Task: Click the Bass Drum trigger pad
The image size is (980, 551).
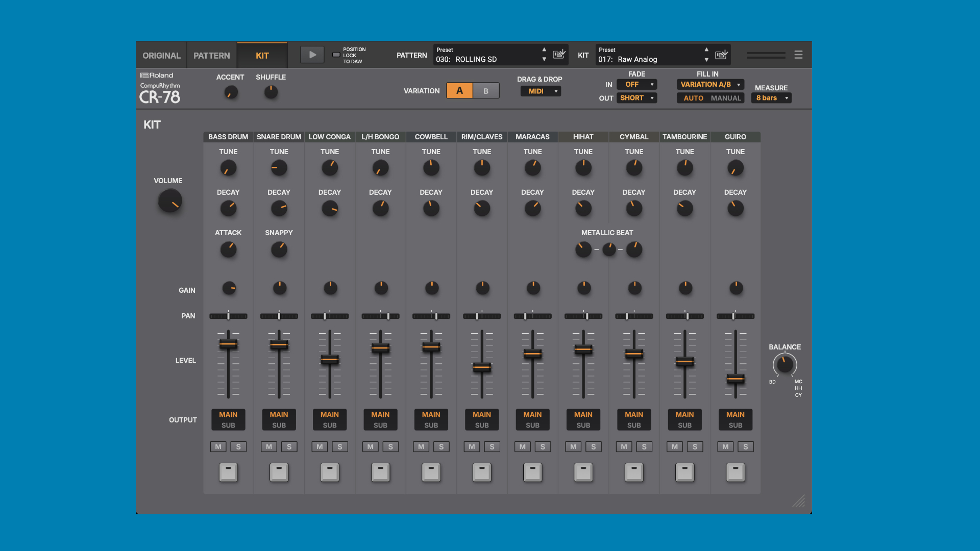Action: click(228, 472)
